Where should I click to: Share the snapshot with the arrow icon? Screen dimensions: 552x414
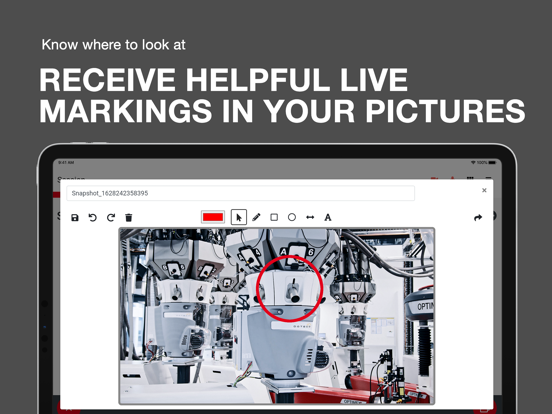click(478, 218)
